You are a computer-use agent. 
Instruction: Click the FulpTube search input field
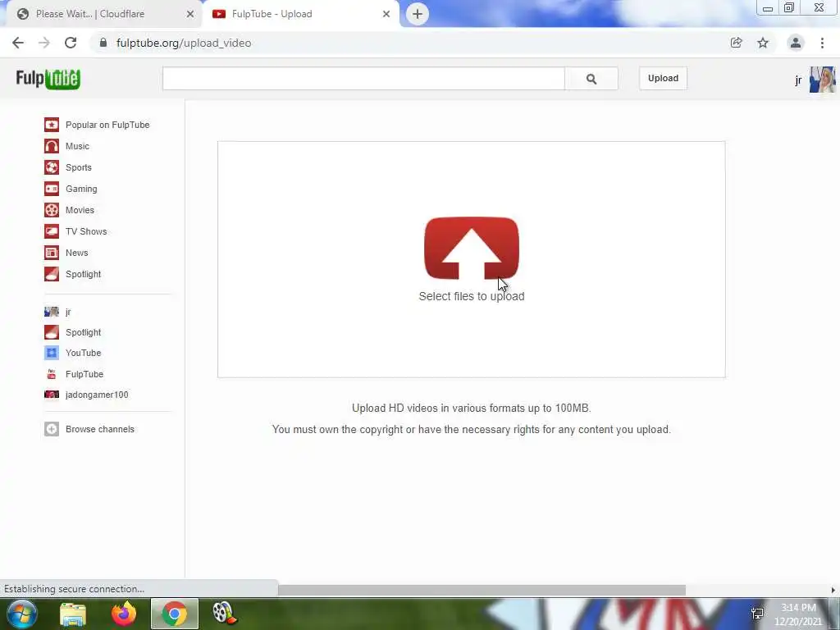tap(363, 79)
